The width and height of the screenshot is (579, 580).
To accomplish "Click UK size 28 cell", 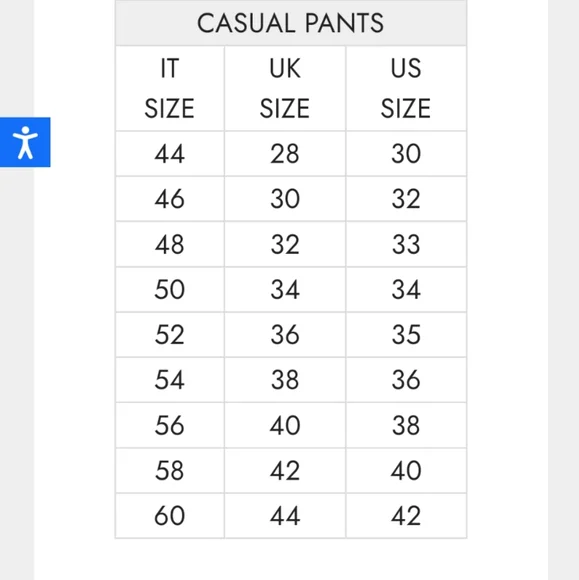I will [285, 154].
